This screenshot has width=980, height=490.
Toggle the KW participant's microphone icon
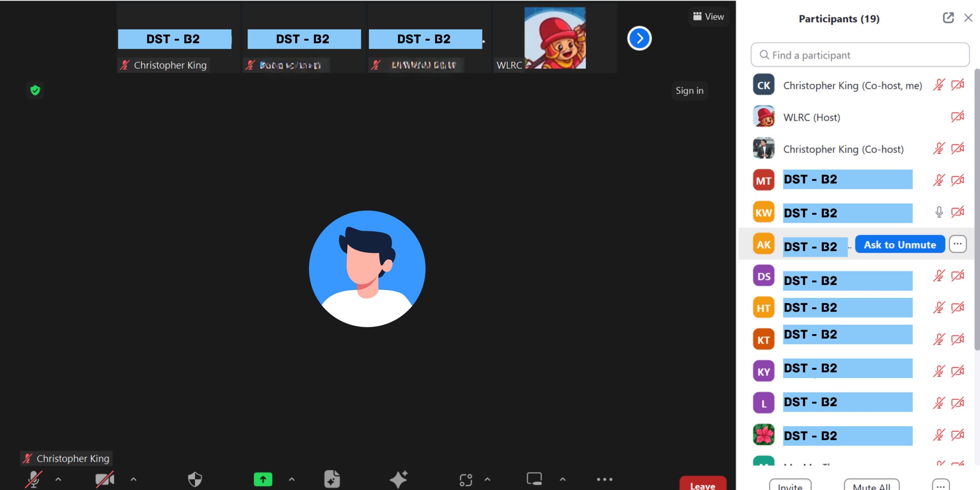(939, 212)
